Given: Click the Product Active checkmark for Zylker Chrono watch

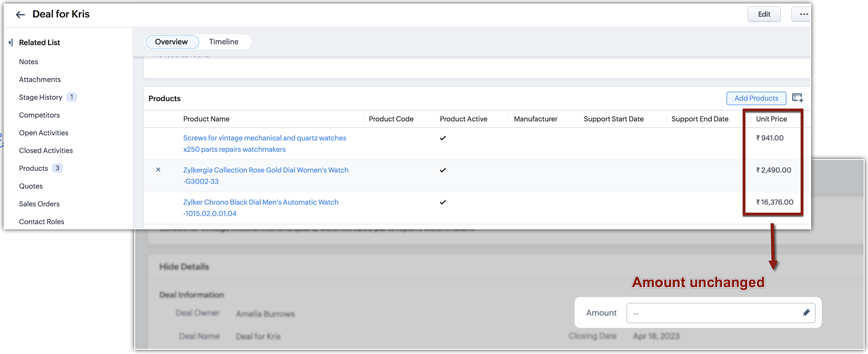Looking at the screenshot, I should pos(443,202).
